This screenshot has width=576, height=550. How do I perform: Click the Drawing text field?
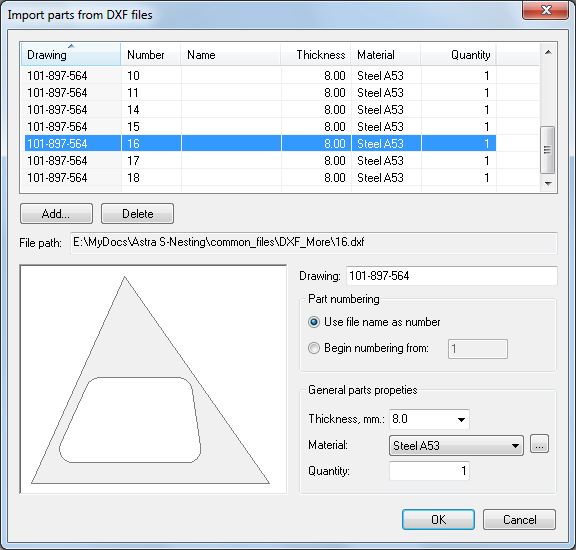(451, 276)
